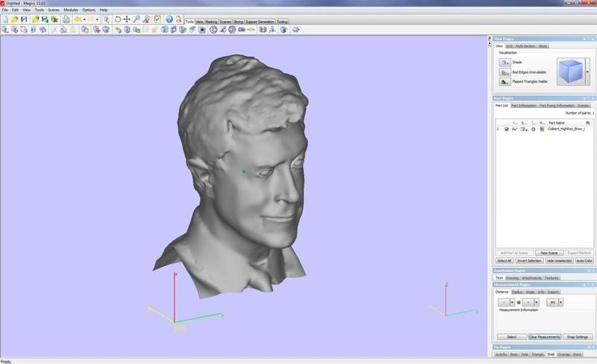Open the Options menu
Viewport: 597px width, 364px height.
(x=89, y=10)
